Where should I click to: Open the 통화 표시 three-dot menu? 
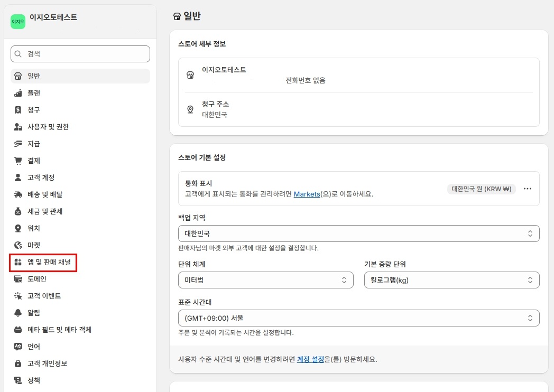(x=527, y=189)
